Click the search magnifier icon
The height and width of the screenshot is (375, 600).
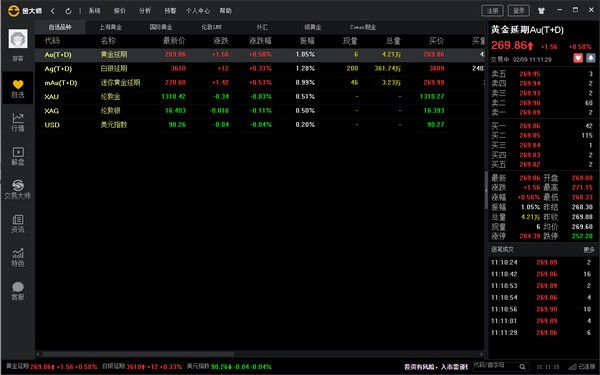tap(522, 367)
